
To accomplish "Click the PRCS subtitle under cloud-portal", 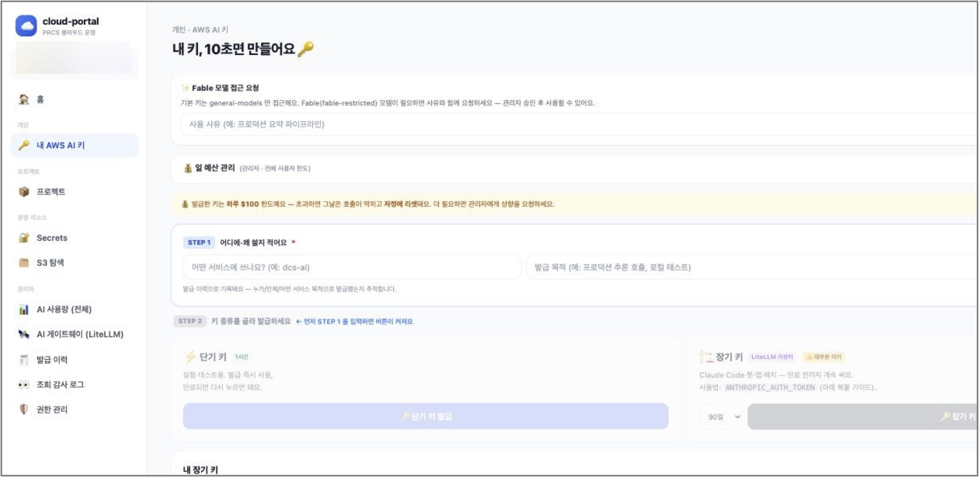I will 69,33.
